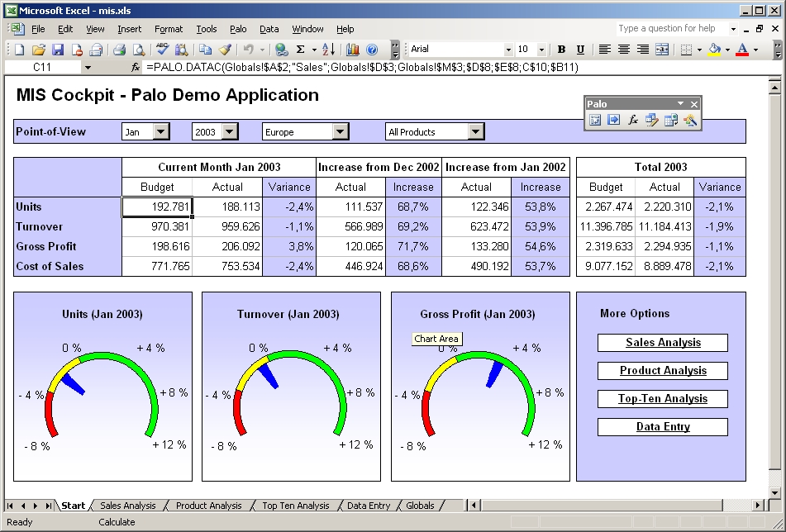Image resolution: width=786 pixels, height=532 pixels.
Task: Click the Sales Analysis button
Action: coord(663,343)
